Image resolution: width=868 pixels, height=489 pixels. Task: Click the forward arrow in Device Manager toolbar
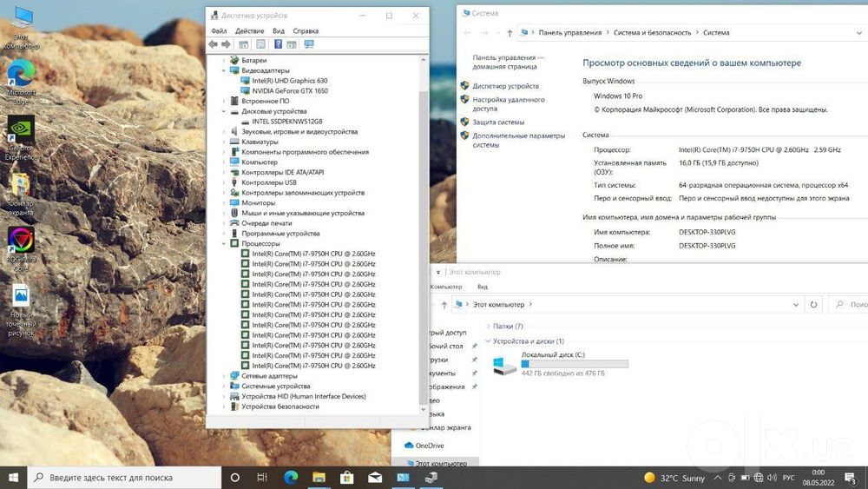[226, 44]
